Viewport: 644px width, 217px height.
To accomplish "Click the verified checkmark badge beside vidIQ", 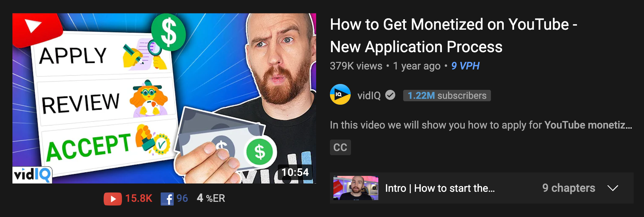I will [390, 95].
